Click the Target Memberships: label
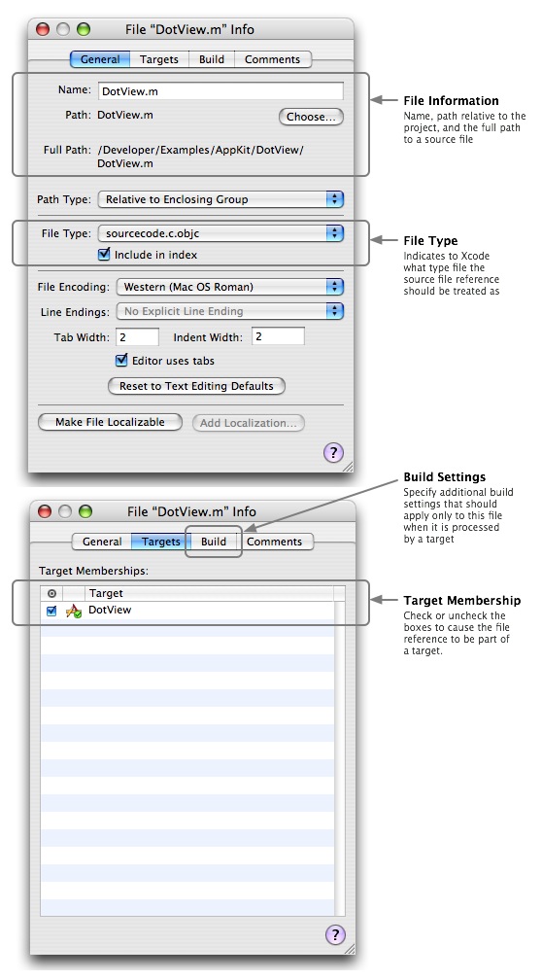Viewport: 542px width, 980px height. coord(93,571)
